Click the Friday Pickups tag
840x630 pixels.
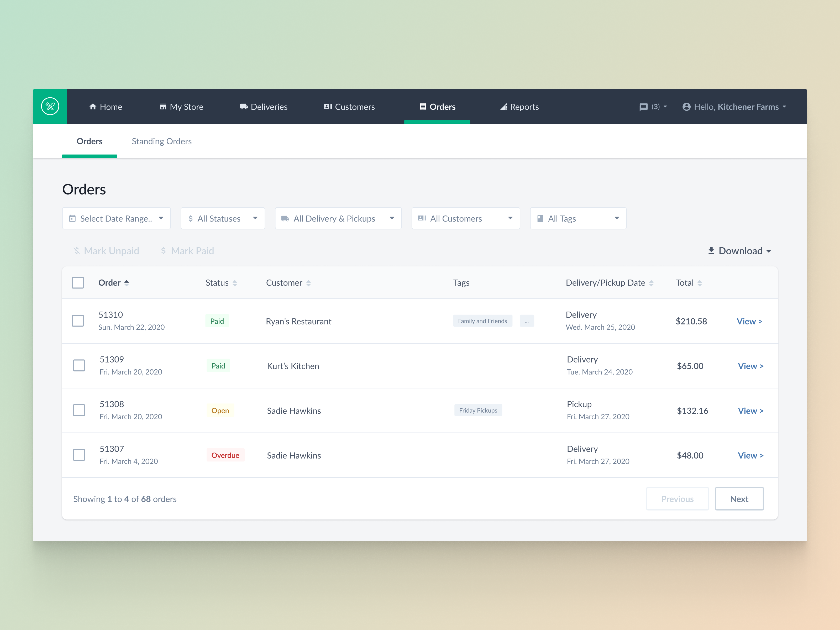[478, 411]
